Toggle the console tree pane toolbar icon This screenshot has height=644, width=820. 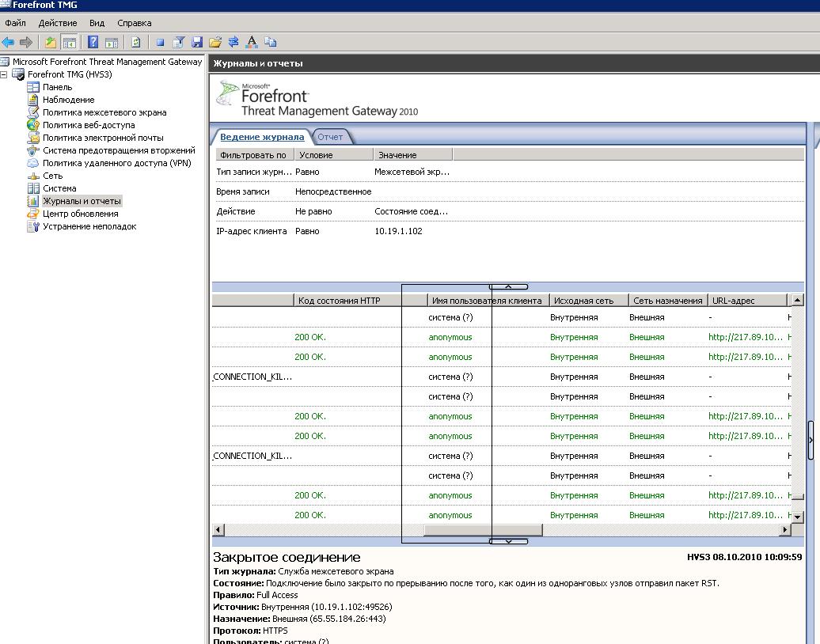coord(69,42)
